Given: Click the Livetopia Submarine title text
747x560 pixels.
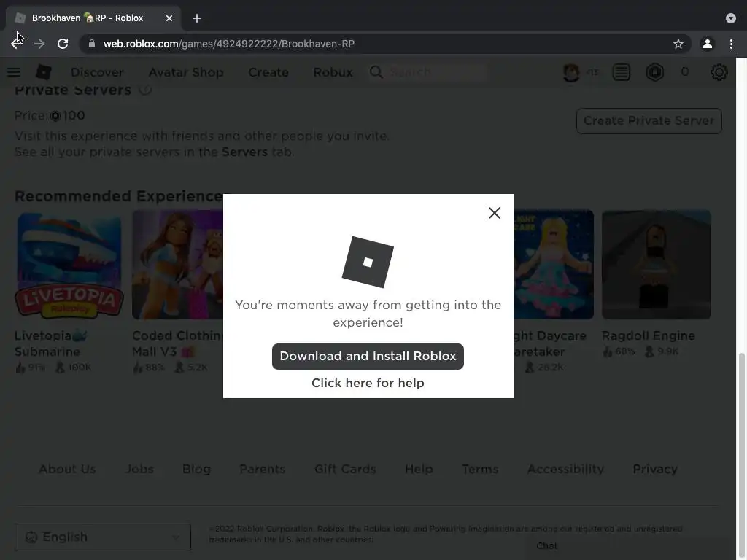Looking at the screenshot, I should tap(51, 343).
